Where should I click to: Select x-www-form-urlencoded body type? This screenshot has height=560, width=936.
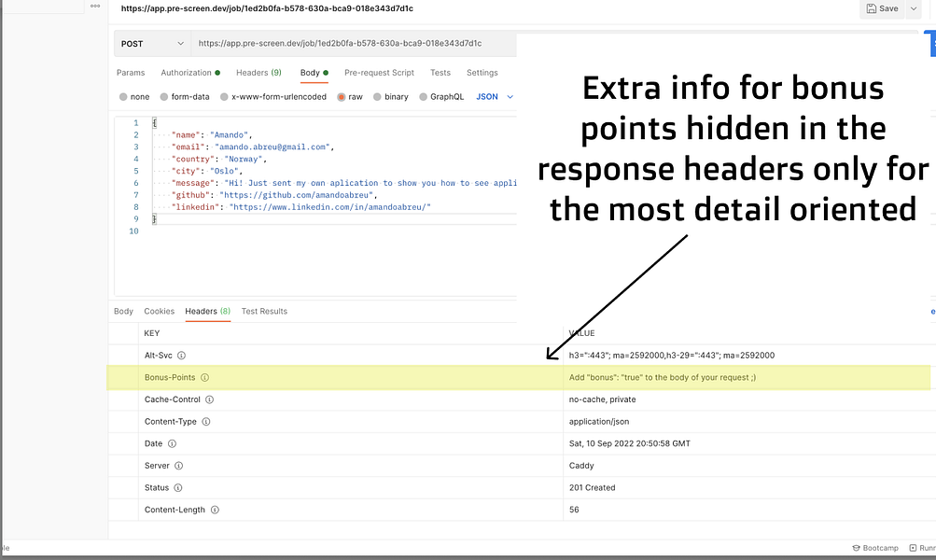(273, 97)
